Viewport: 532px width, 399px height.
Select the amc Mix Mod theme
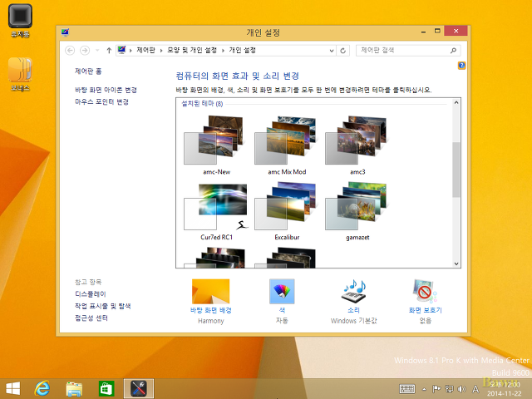[287, 145]
